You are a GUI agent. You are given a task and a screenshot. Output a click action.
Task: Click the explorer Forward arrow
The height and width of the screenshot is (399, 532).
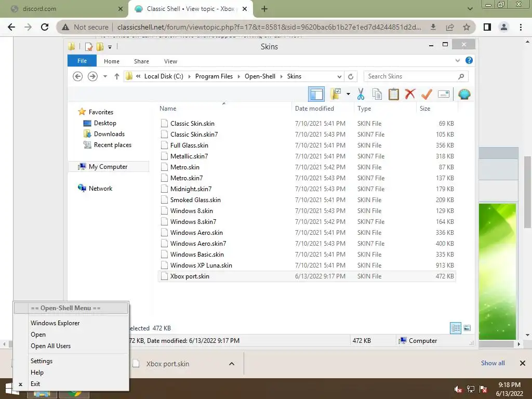92,76
